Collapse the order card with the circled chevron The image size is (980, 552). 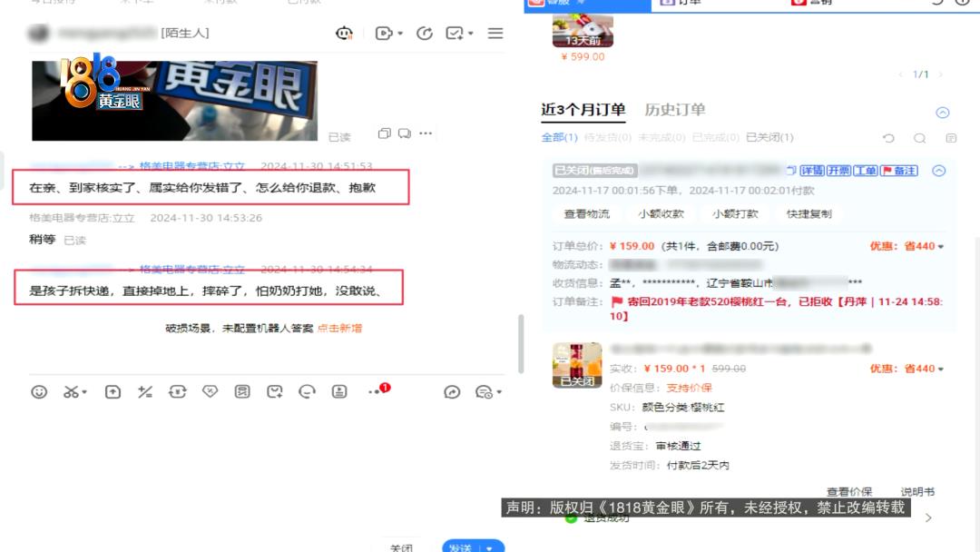(x=939, y=171)
